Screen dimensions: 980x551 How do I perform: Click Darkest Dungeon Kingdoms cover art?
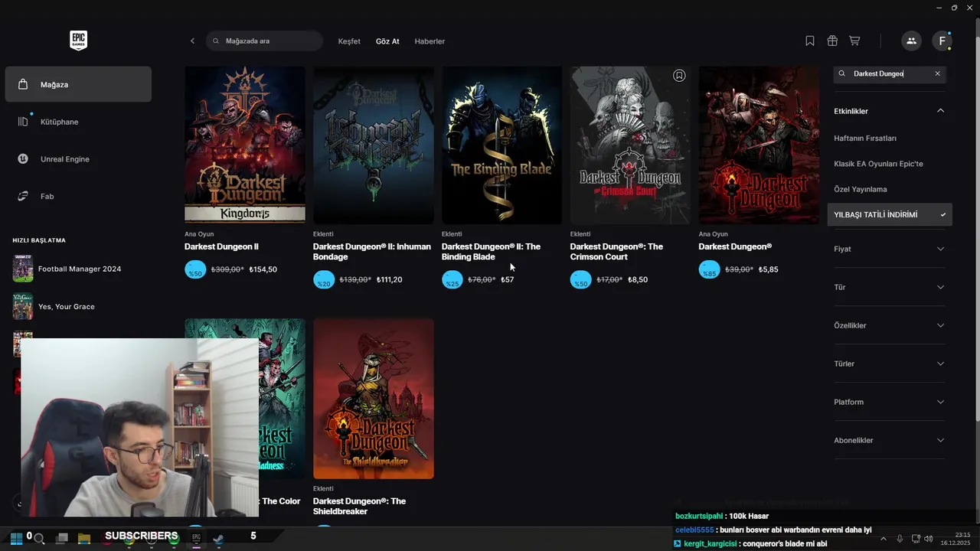245,145
